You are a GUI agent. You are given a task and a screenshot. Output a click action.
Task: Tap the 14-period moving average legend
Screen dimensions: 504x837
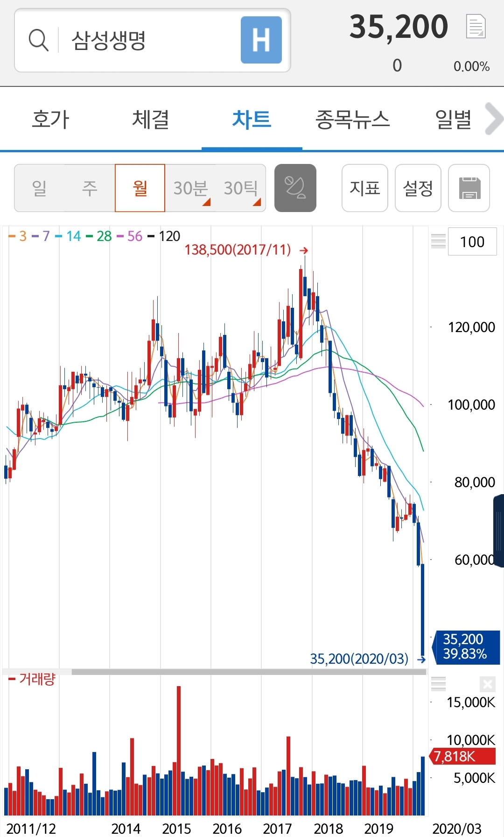click(68, 236)
